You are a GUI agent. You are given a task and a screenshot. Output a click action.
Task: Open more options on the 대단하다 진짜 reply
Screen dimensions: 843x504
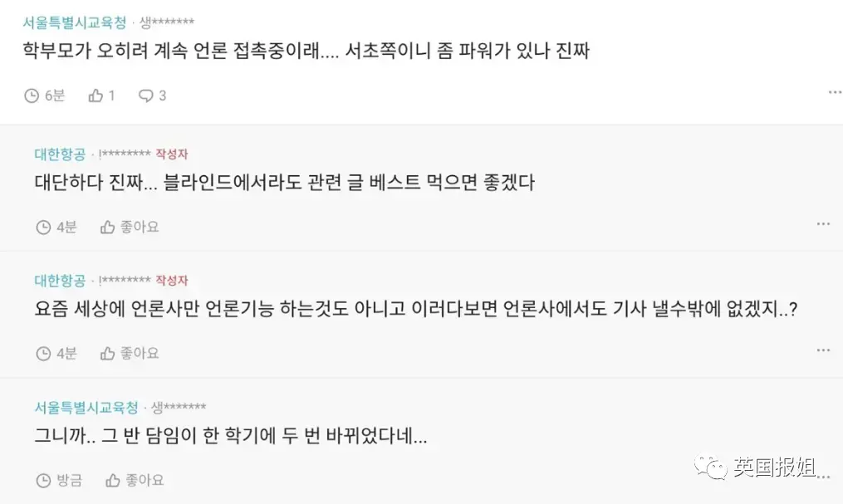click(x=823, y=224)
